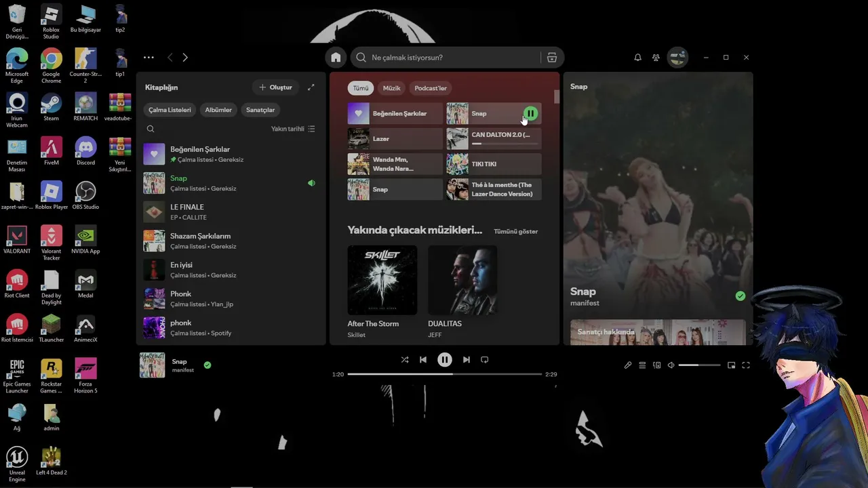Click the 'manifest' artist in Now Playing panel
The image size is (868, 488).
[585, 303]
